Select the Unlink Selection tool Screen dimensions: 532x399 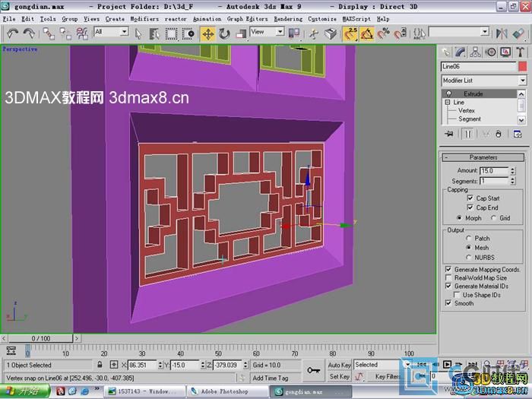click(x=65, y=33)
